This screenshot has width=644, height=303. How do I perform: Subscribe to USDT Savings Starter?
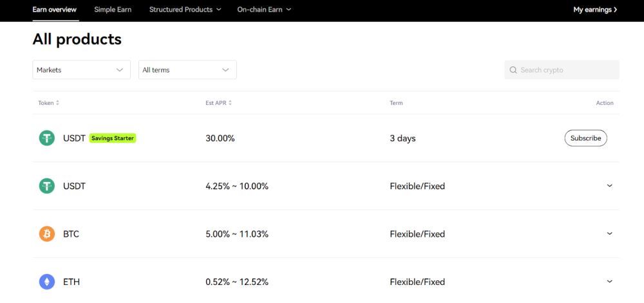(585, 138)
